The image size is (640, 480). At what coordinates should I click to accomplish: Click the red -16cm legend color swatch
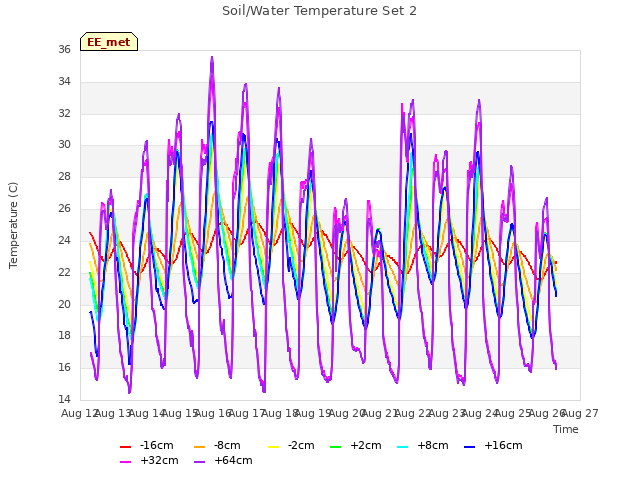[125, 447]
